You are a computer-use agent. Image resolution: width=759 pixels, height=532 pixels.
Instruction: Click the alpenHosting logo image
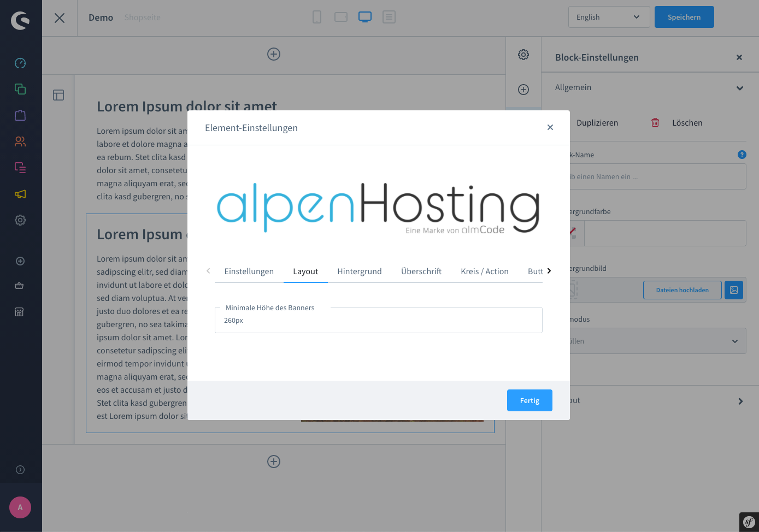tap(378, 208)
